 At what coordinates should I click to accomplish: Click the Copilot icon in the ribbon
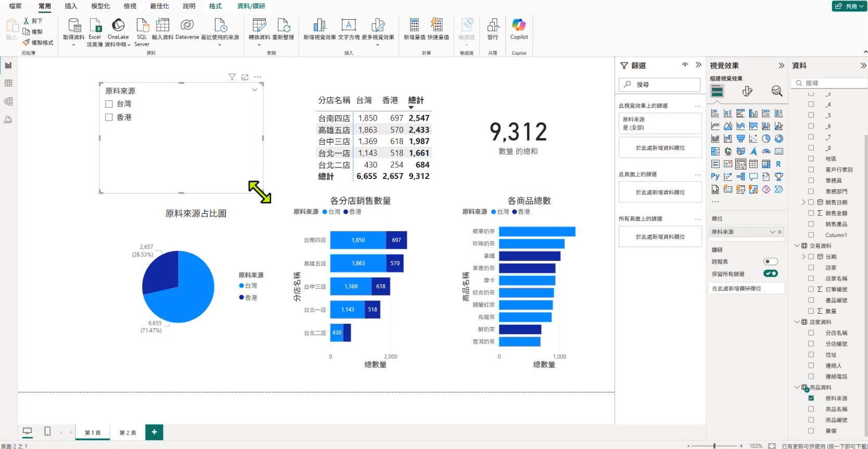519,25
